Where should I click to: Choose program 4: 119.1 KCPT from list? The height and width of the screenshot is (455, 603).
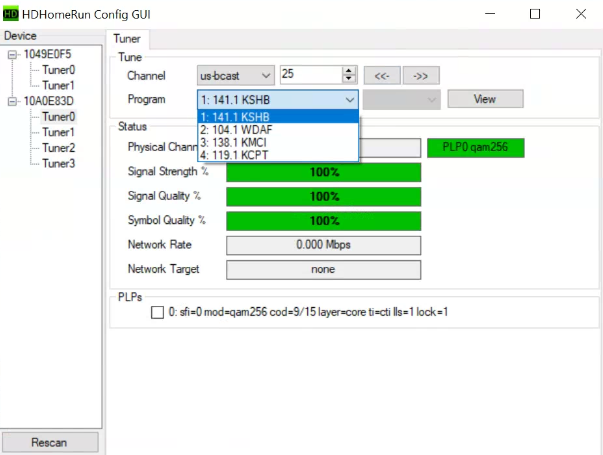[278, 155]
